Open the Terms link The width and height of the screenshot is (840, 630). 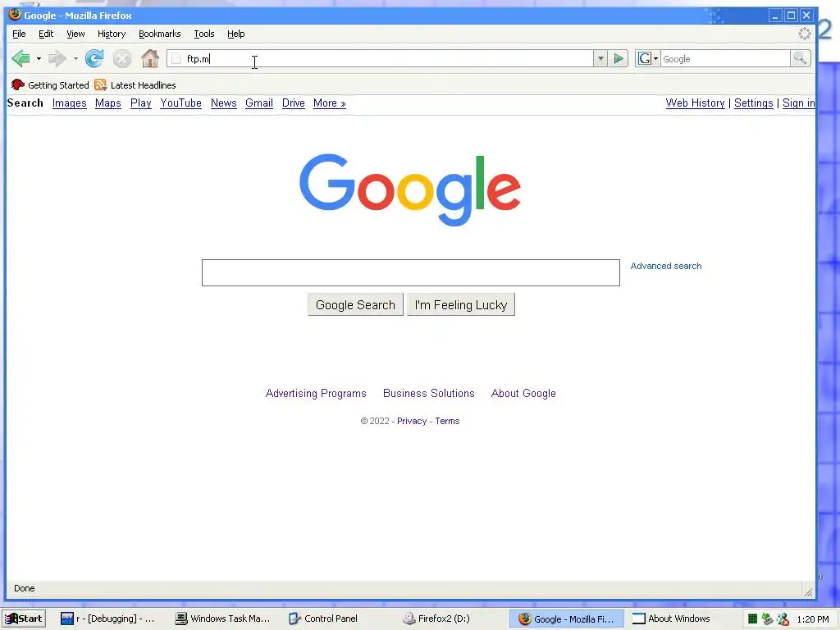click(x=447, y=421)
